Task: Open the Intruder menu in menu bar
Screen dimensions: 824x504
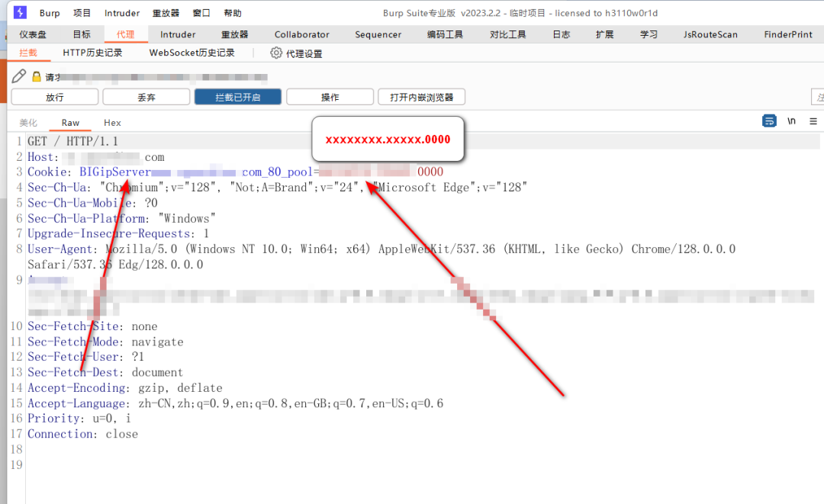Action: point(122,13)
